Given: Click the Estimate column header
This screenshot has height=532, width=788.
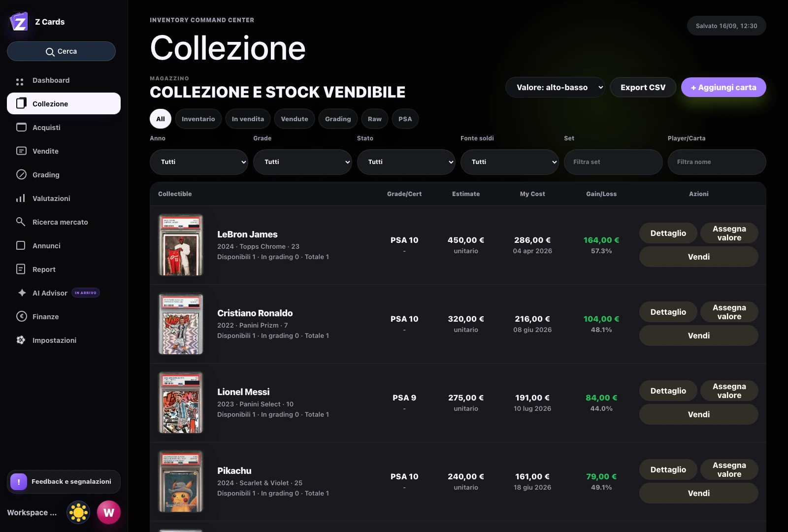Looking at the screenshot, I should (466, 194).
